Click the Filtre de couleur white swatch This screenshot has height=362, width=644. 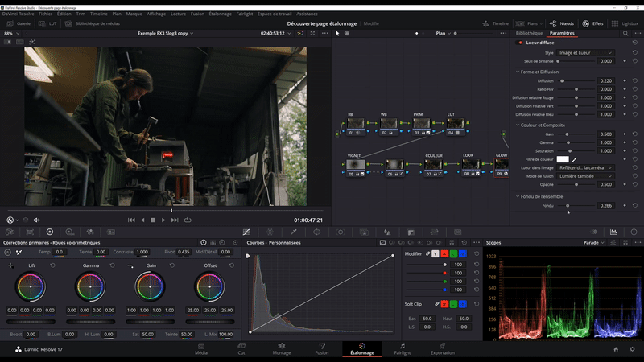click(x=563, y=159)
